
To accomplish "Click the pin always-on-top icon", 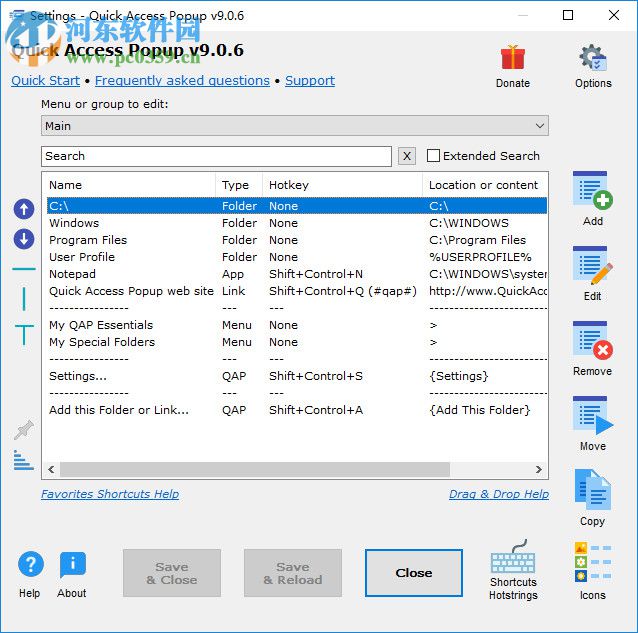I will tap(24, 430).
